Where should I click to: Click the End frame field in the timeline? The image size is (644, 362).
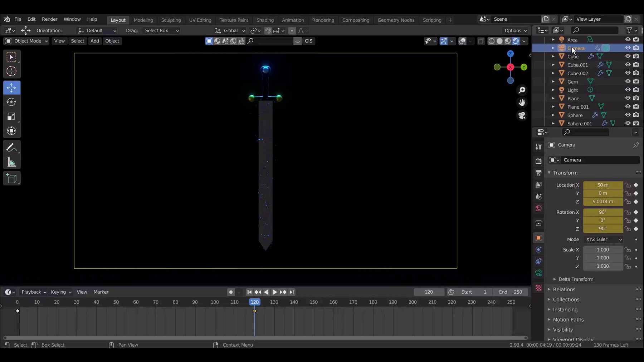511,292
